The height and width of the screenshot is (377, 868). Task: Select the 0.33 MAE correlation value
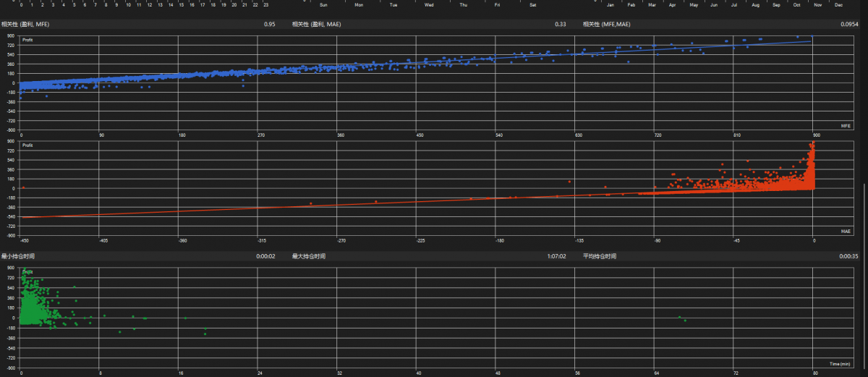[x=561, y=25]
